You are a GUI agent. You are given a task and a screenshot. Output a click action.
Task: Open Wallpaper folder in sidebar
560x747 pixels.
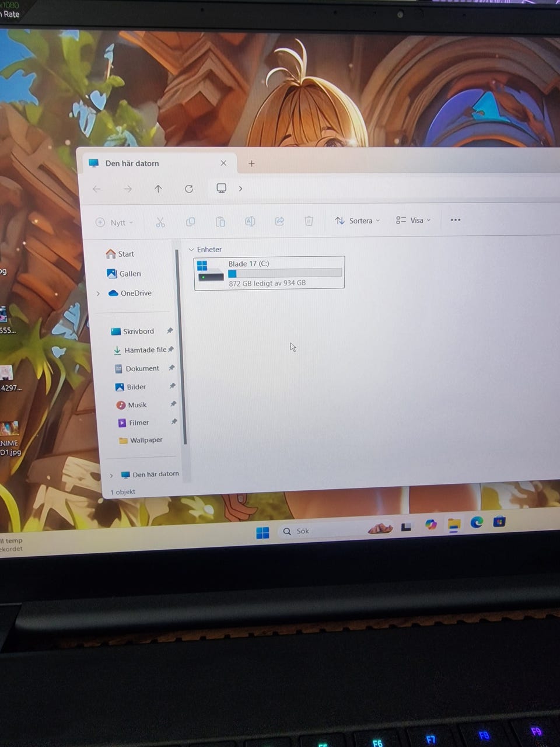coord(141,440)
